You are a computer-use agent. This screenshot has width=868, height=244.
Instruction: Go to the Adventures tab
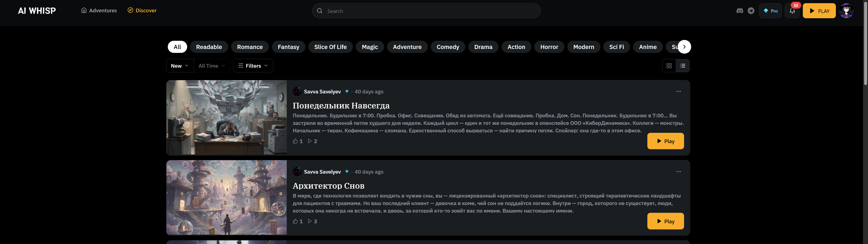point(99,10)
